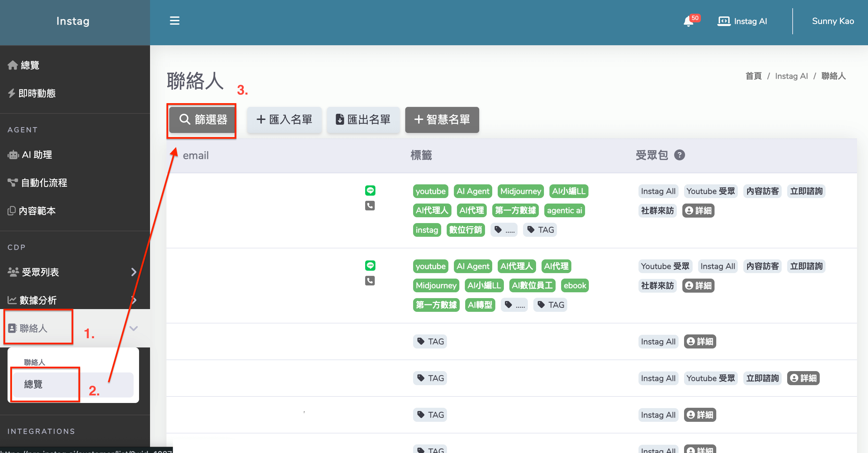Select 總覽 under the 聯絡人 submenu
This screenshot has width=868, height=453.
coord(34,384)
